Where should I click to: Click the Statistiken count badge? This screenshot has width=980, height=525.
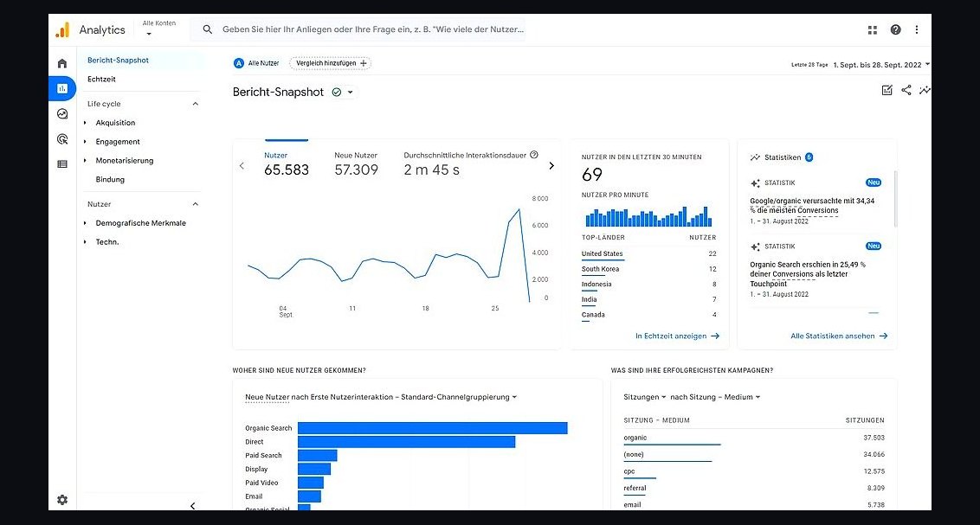pyautogui.click(x=809, y=157)
